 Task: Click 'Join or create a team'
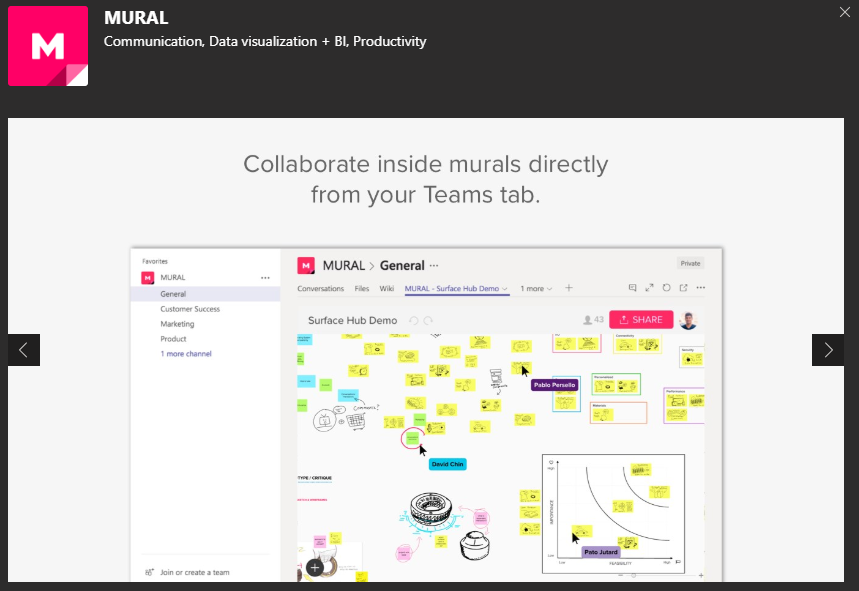[187, 572]
